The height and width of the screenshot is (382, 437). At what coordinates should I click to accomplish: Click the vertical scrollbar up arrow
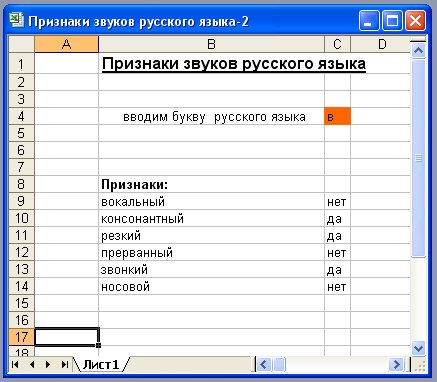(418, 51)
